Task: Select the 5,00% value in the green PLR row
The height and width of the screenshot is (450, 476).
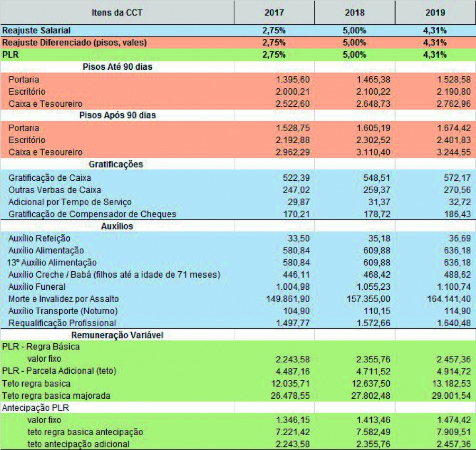Action: [354, 55]
